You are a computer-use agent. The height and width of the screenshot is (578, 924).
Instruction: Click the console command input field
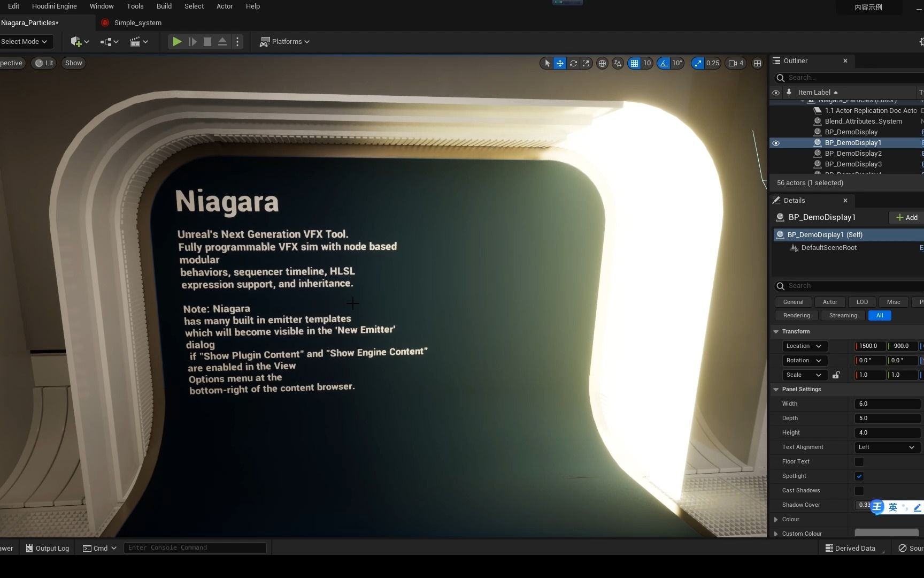(x=195, y=547)
